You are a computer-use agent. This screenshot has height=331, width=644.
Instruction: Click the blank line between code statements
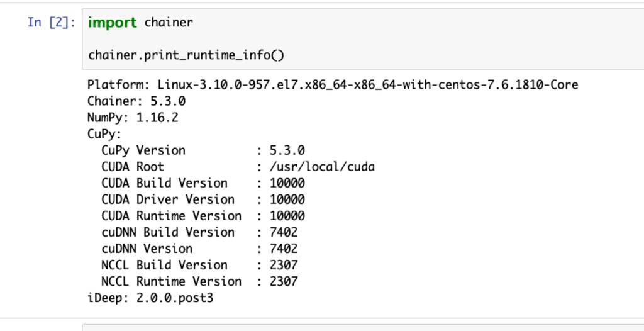(x=363, y=38)
